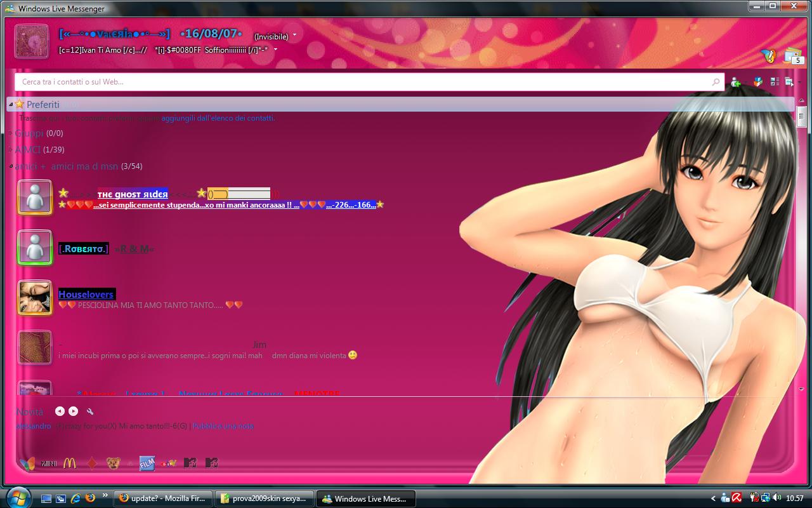Open the FILM tab icon
Screen dimensions: 812x508
(x=147, y=463)
